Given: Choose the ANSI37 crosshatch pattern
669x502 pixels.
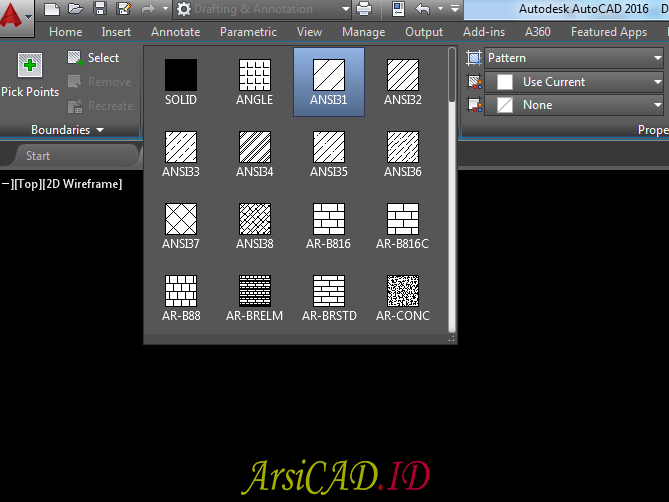Looking at the screenshot, I should tap(181, 226).
